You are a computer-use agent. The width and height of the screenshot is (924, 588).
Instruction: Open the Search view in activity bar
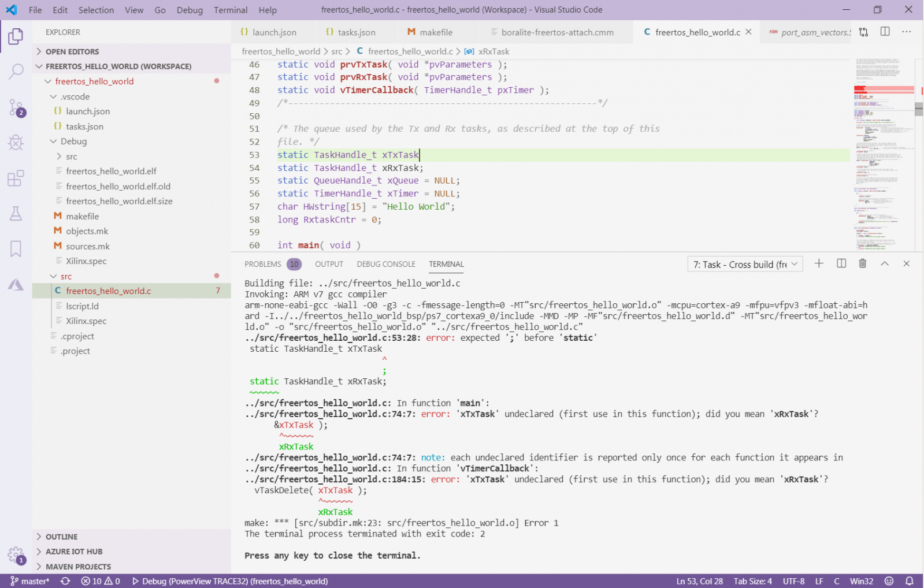pos(16,72)
